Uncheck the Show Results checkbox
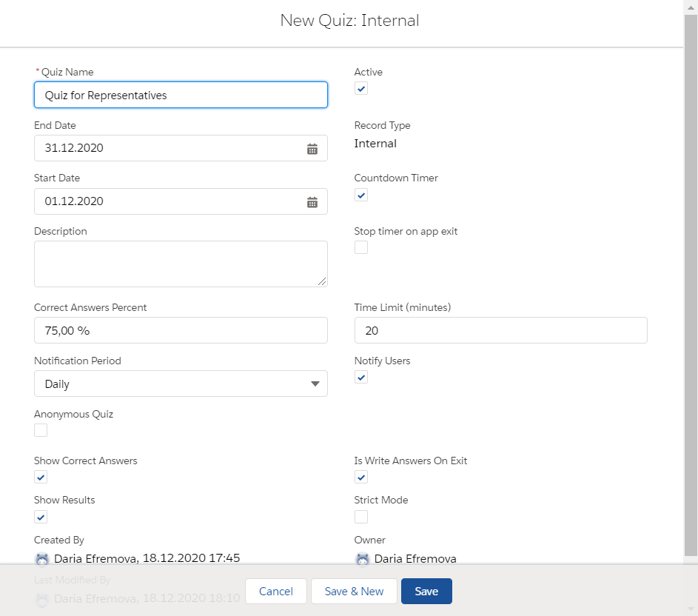Image resolution: width=698 pixels, height=616 pixels. (x=40, y=516)
